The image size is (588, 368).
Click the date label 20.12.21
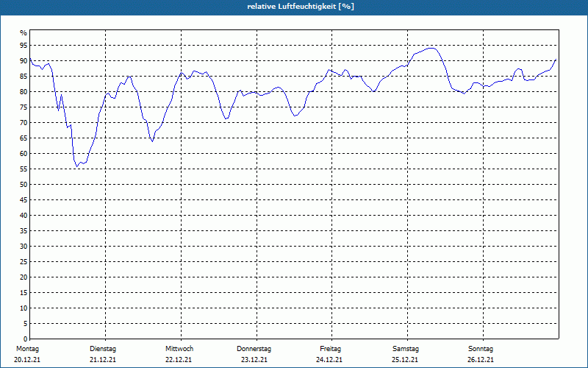point(27,360)
